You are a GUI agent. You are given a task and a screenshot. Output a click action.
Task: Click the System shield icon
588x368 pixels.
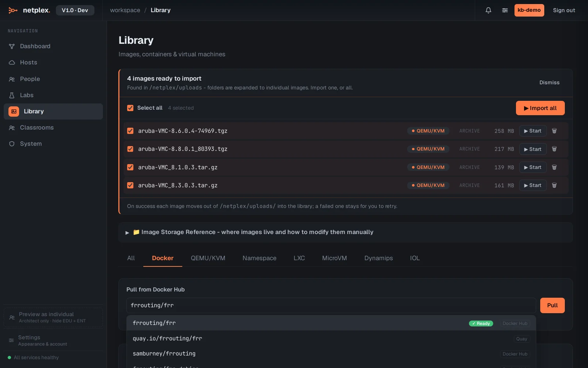pyautogui.click(x=12, y=144)
